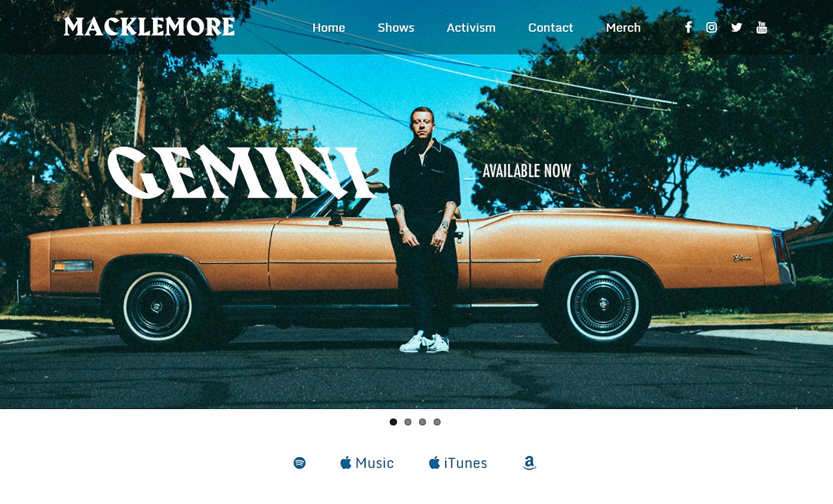Go to the Home menu item
This screenshot has height=504, width=833.
click(329, 27)
